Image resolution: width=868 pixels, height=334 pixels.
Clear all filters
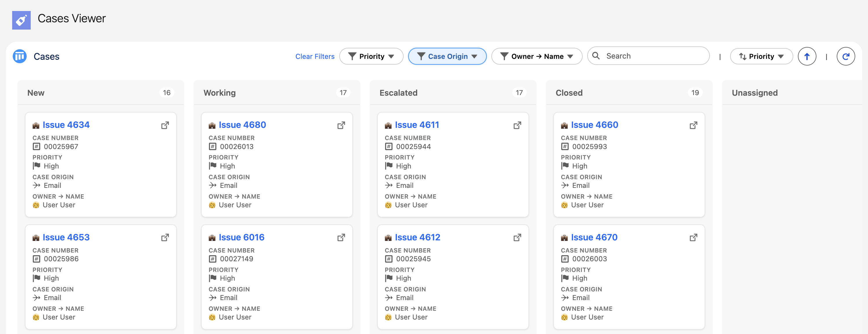click(315, 56)
